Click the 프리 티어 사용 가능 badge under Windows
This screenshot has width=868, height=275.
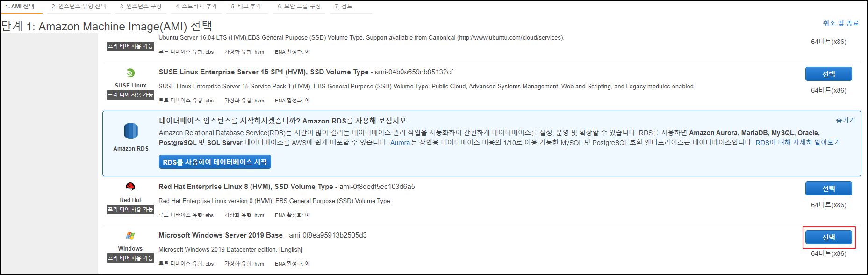tap(130, 258)
